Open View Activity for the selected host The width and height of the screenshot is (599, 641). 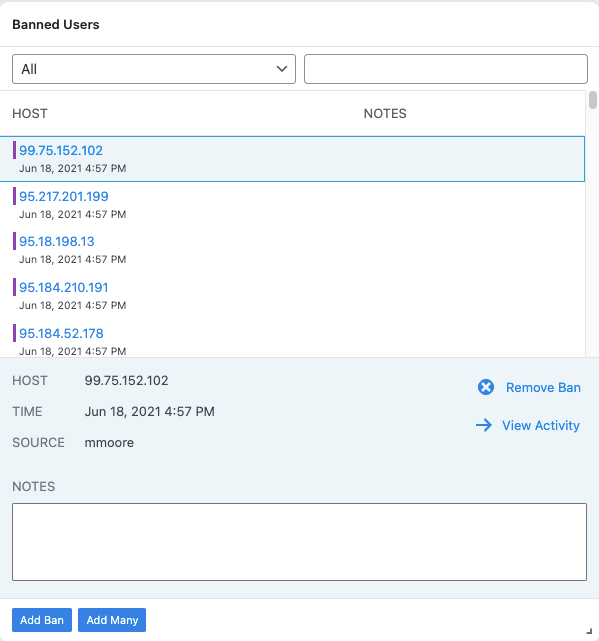(x=541, y=426)
